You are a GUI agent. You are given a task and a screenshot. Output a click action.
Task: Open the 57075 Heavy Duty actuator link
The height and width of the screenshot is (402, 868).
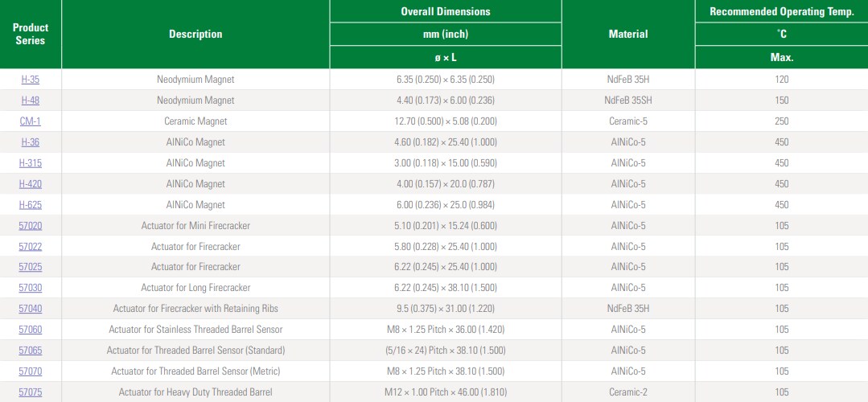[x=30, y=392]
